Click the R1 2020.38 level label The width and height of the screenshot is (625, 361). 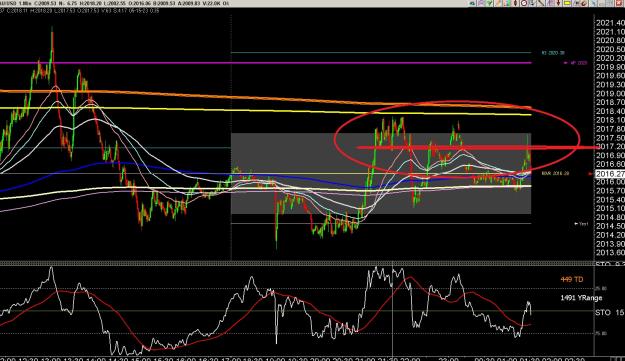click(x=553, y=53)
